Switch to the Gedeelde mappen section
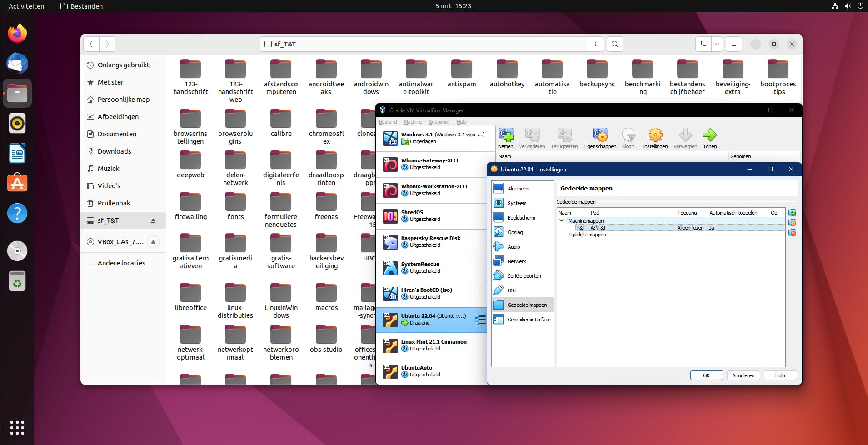Viewport: 868px width, 445px height. pos(525,305)
